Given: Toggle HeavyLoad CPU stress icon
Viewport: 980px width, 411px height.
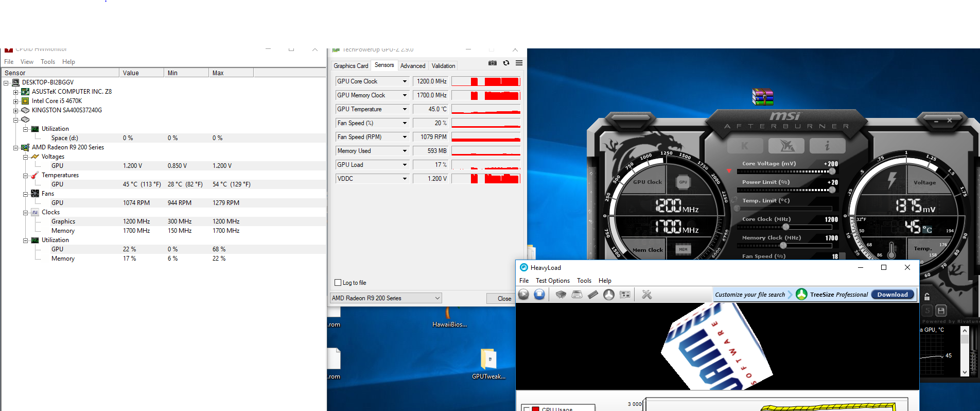Looking at the screenshot, I should (561, 294).
